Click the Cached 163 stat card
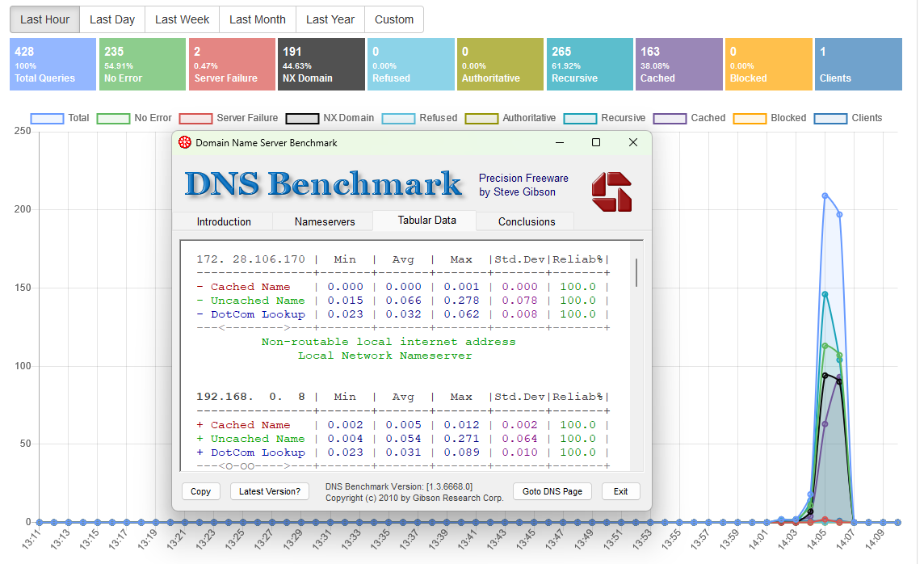The height and width of the screenshot is (564, 924). click(678, 65)
